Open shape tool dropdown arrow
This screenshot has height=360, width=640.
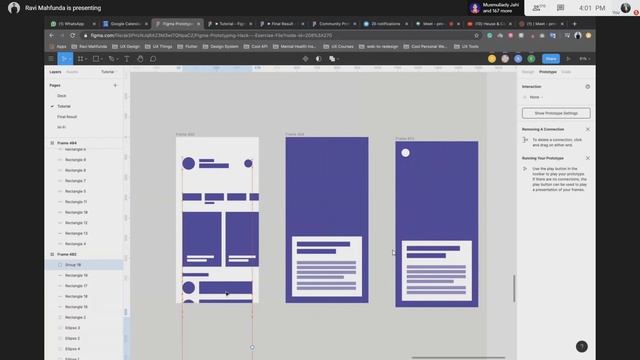tap(101, 59)
